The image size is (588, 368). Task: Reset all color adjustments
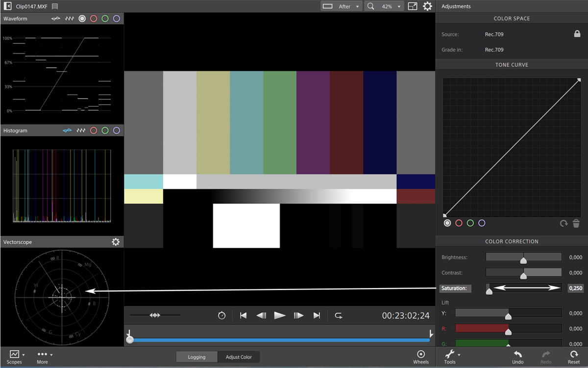click(574, 357)
